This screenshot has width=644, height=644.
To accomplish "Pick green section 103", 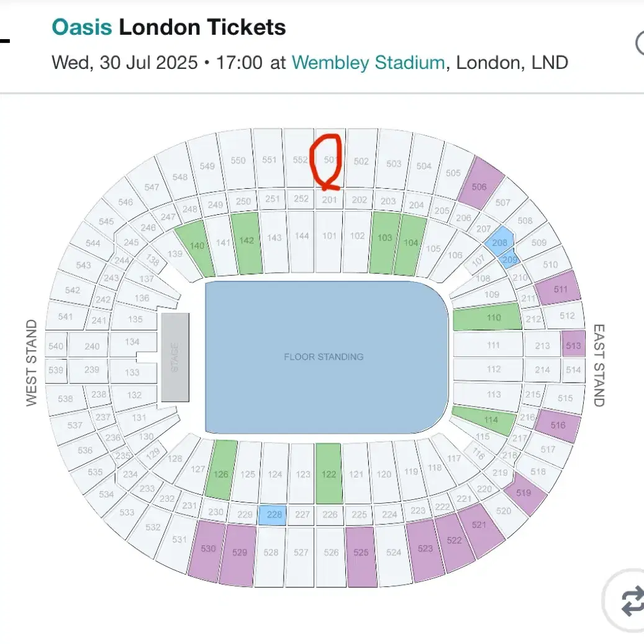I will (385, 242).
